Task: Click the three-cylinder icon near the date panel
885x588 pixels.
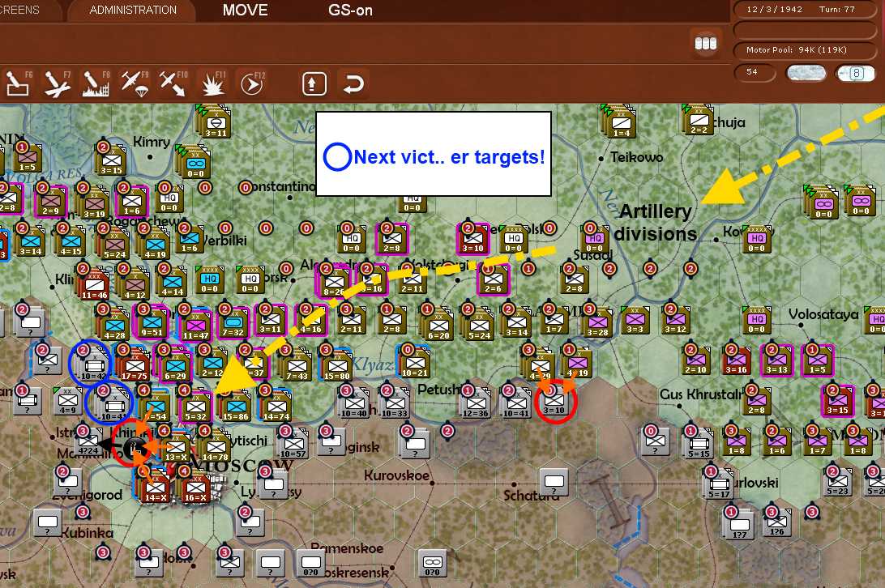Action: point(706,43)
